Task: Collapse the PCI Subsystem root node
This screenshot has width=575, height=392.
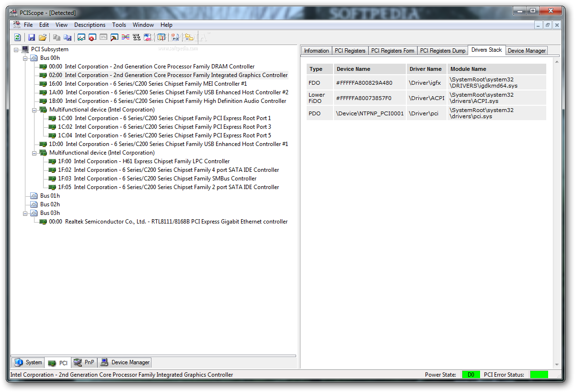Action: [16, 49]
